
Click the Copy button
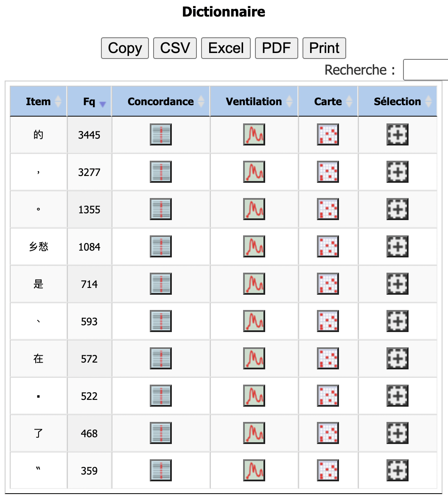point(125,48)
